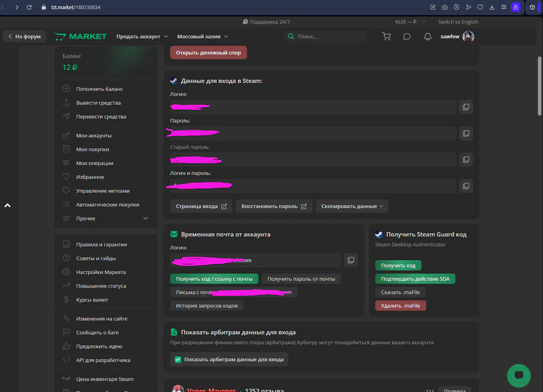Uncheck Показать арбитрам данные для входа

tap(178, 359)
